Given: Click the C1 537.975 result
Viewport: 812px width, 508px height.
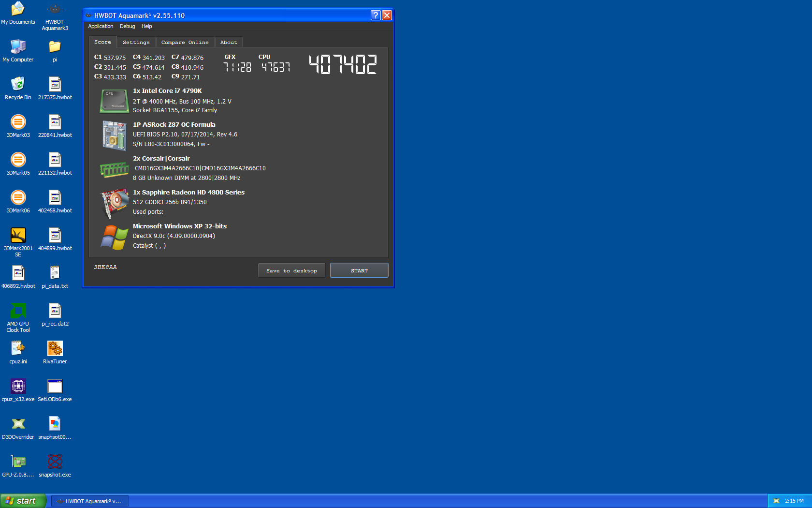Looking at the screenshot, I should (x=110, y=58).
